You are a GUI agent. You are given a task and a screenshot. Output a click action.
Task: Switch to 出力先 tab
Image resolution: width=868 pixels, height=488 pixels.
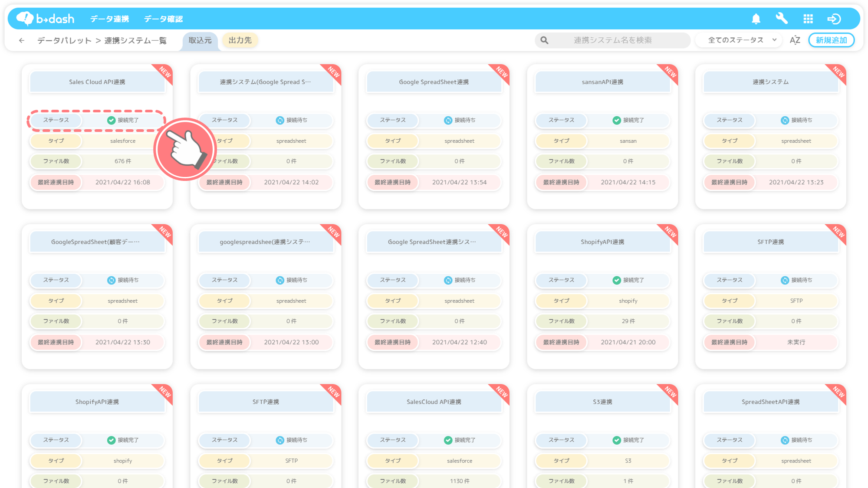(x=240, y=40)
